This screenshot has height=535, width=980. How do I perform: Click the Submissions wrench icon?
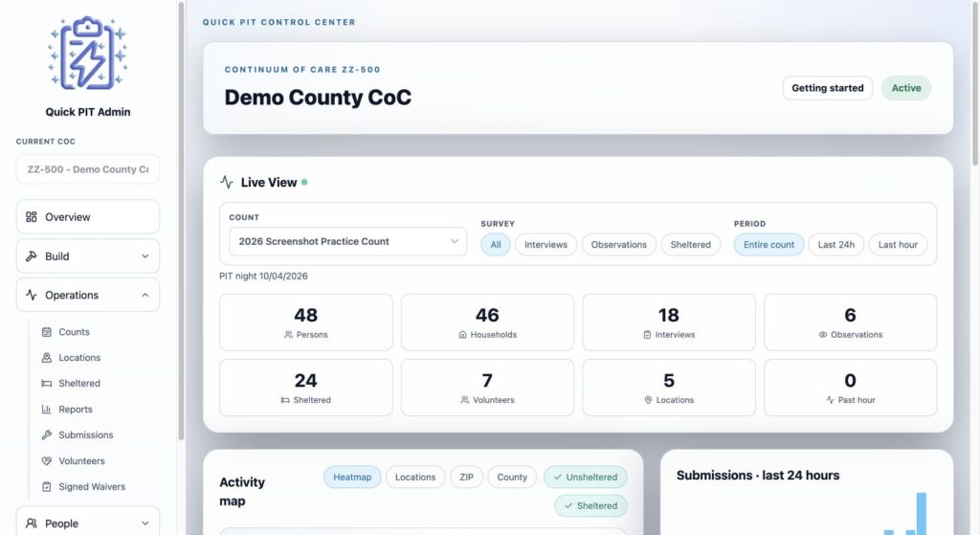click(46, 435)
